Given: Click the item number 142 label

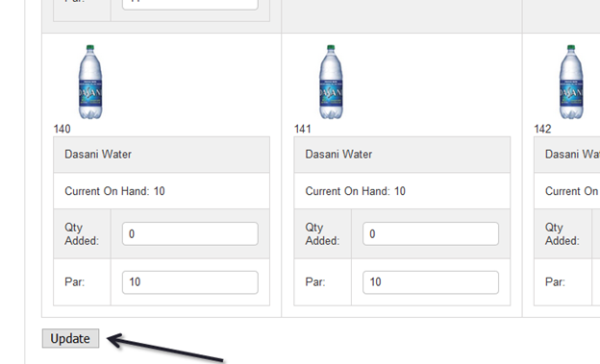Looking at the screenshot, I should [542, 129].
